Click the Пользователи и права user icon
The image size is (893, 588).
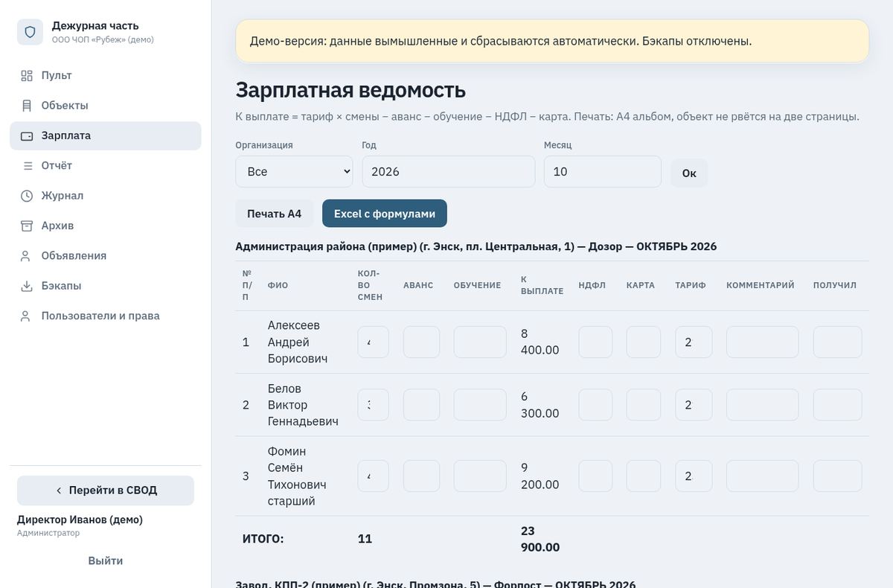[27, 316]
